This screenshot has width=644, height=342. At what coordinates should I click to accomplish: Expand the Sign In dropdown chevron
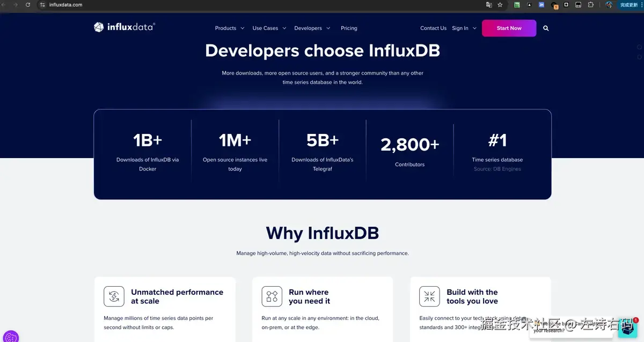coord(474,28)
